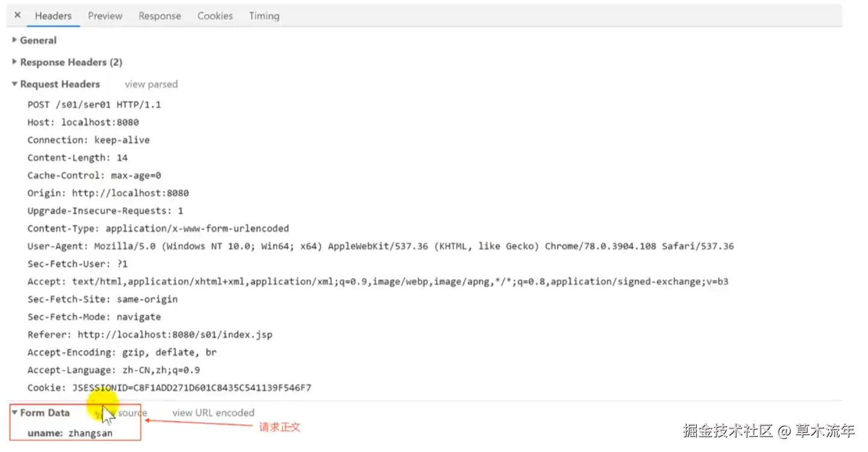The height and width of the screenshot is (452, 868).
Task: Click the uname: zhangsan form entry
Action: tap(70, 433)
